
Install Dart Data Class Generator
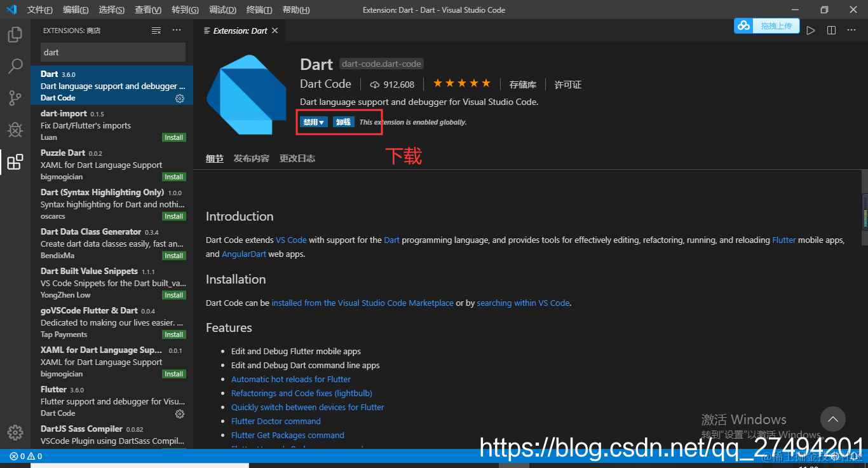[x=173, y=256]
